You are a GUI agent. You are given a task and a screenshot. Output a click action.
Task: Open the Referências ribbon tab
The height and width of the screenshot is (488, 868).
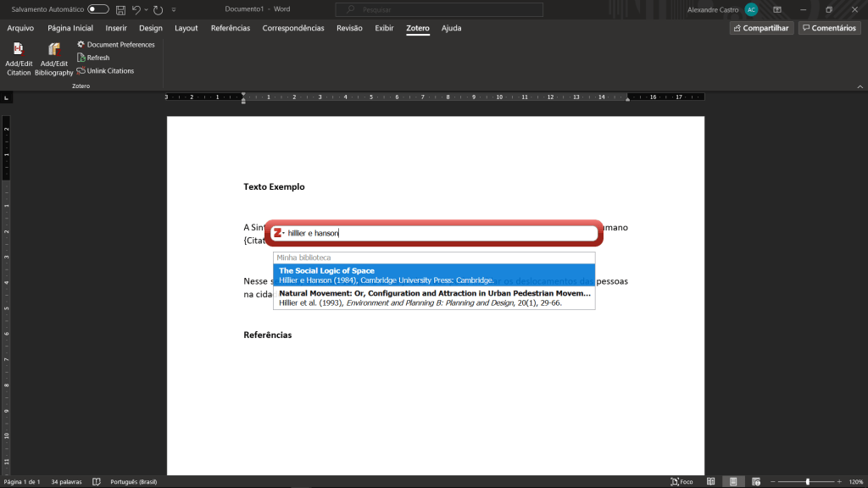pyautogui.click(x=230, y=28)
